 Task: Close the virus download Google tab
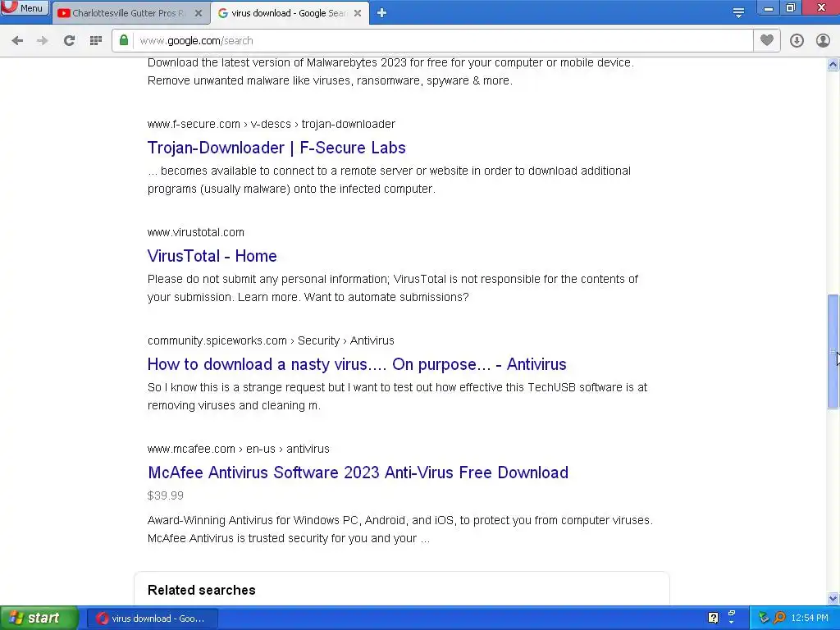[358, 13]
